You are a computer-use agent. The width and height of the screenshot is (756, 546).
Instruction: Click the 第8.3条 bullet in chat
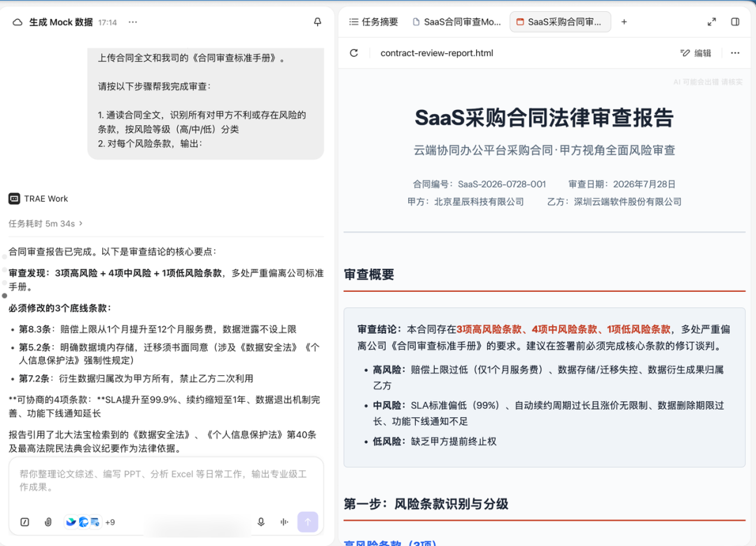pyautogui.click(x=157, y=330)
